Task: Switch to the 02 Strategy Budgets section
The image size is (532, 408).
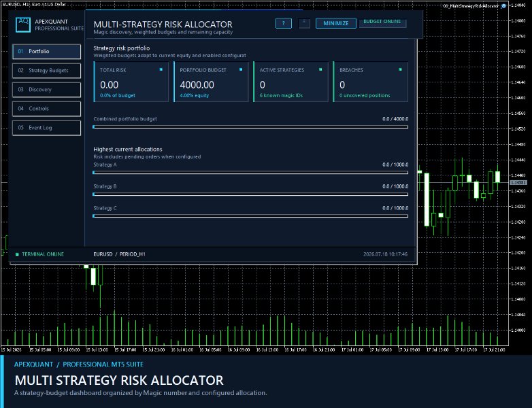Action: tap(47, 71)
